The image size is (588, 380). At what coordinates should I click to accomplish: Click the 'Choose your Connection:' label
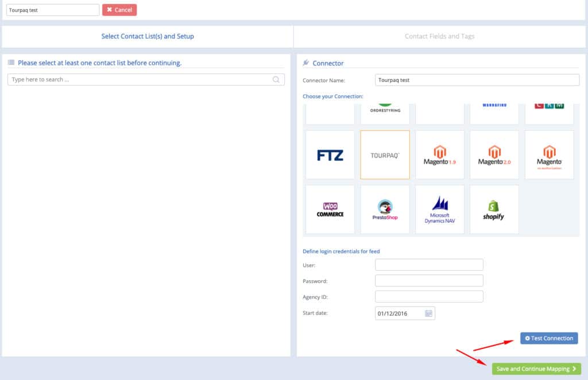pos(333,96)
